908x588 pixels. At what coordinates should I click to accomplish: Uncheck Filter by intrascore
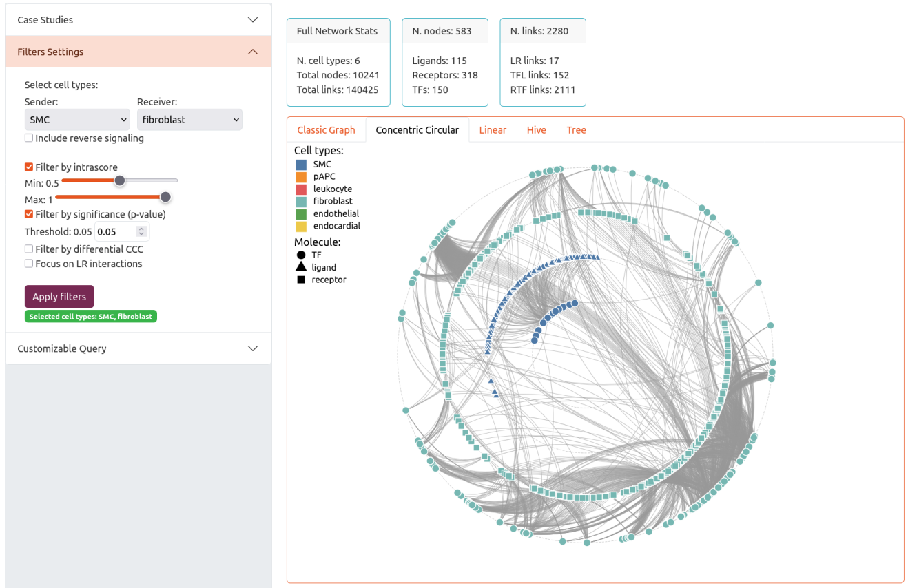coord(29,167)
